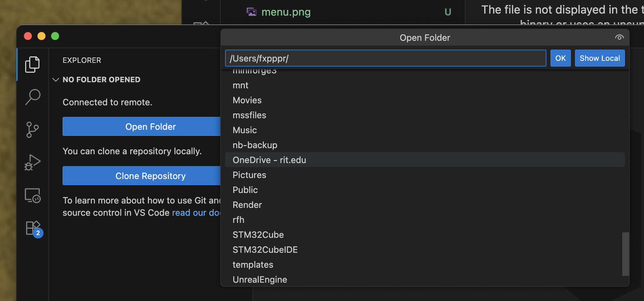Collapse the No Folder Opened section
644x301 pixels.
tap(56, 80)
